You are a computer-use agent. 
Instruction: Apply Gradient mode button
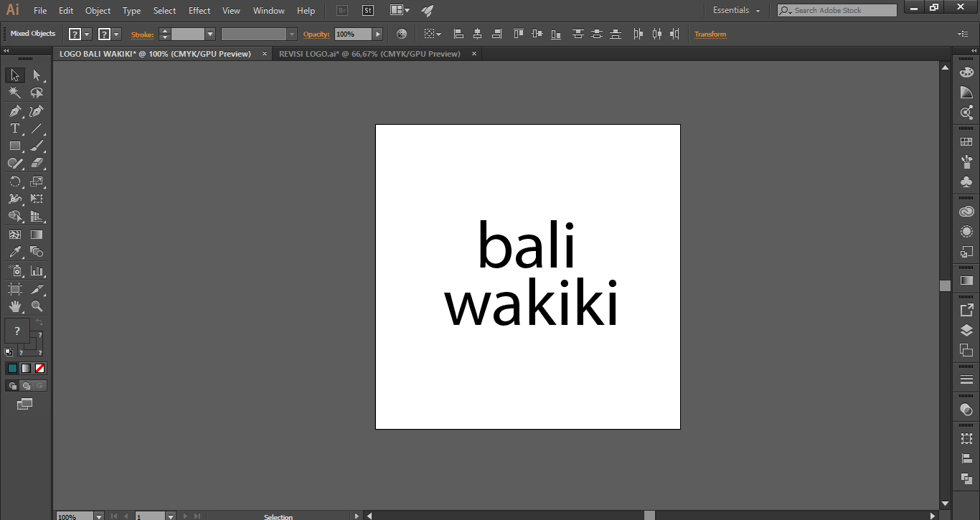point(26,368)
